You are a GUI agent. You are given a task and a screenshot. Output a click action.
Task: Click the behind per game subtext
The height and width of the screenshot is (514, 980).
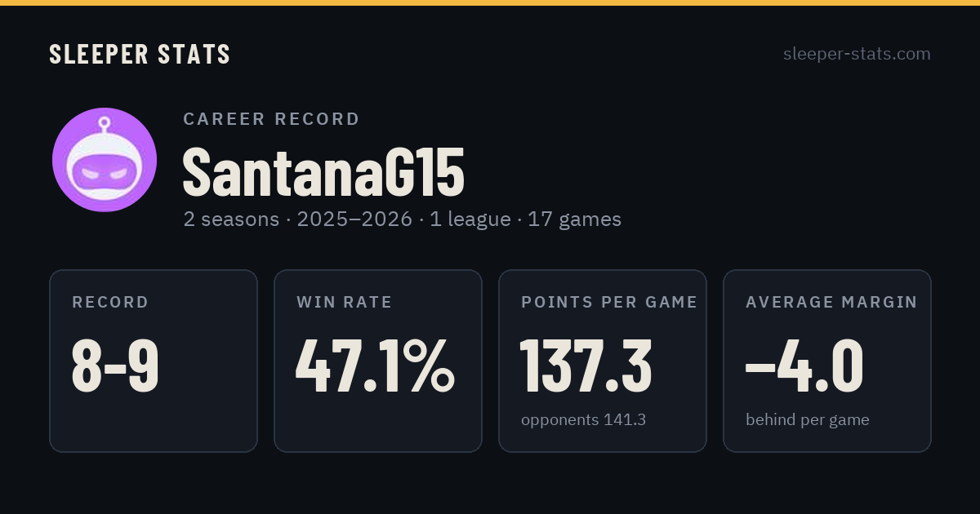[x=807, y=420]
